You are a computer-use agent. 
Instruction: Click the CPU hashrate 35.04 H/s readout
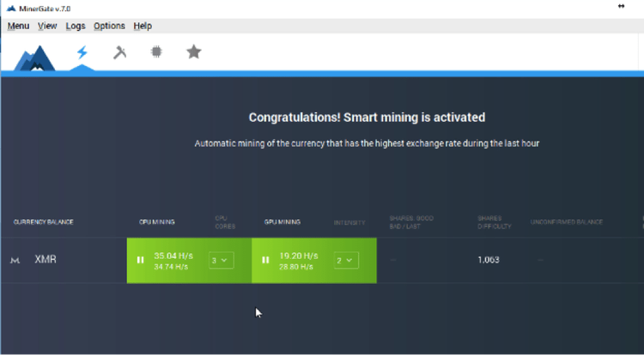tap(173, 256)
